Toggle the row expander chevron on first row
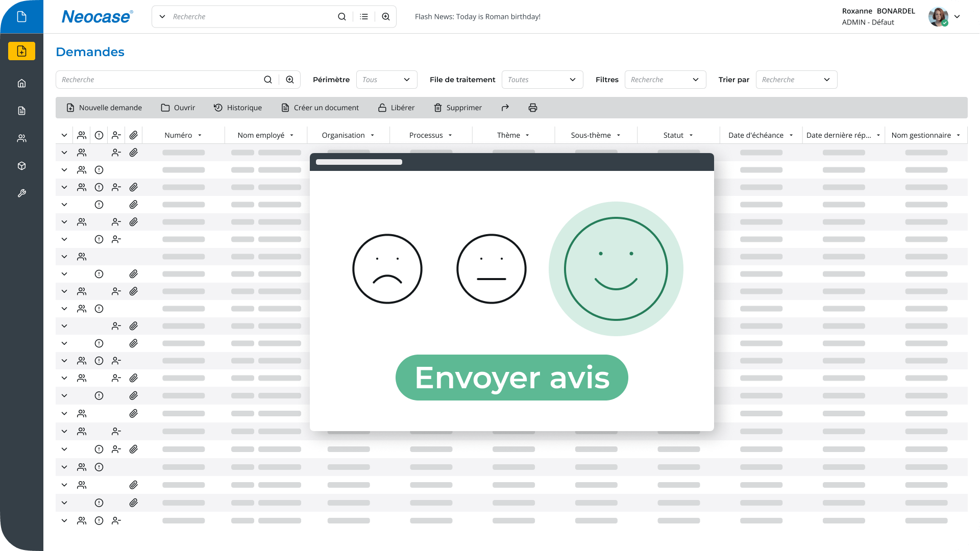Viewport: 980px width, 551px height. pos(64,153)
